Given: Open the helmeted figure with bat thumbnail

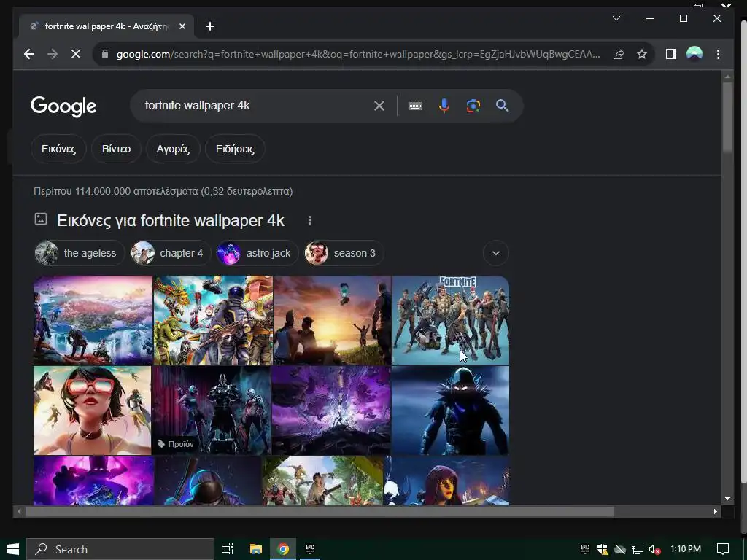Looking at the screenshot, I should [208, 481].
